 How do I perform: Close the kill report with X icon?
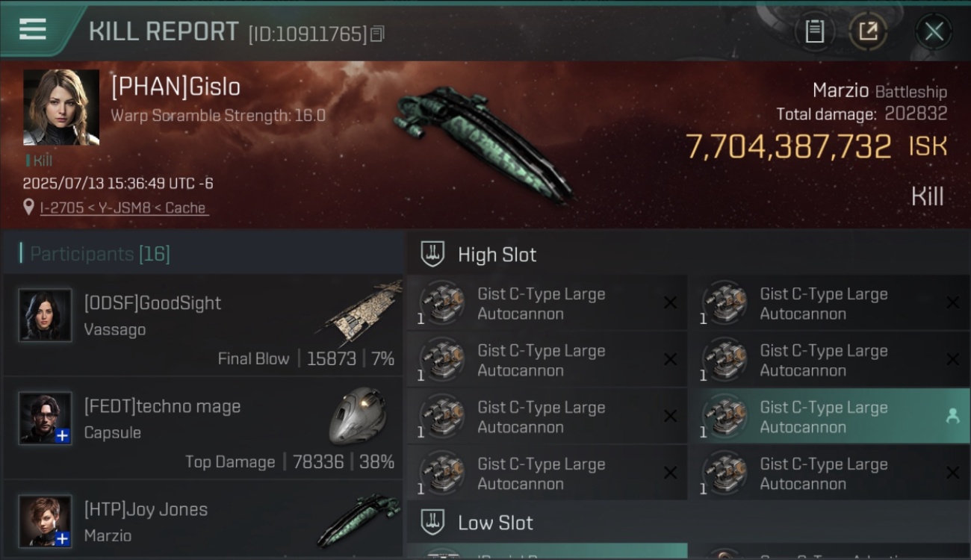[x=934, y=31]
